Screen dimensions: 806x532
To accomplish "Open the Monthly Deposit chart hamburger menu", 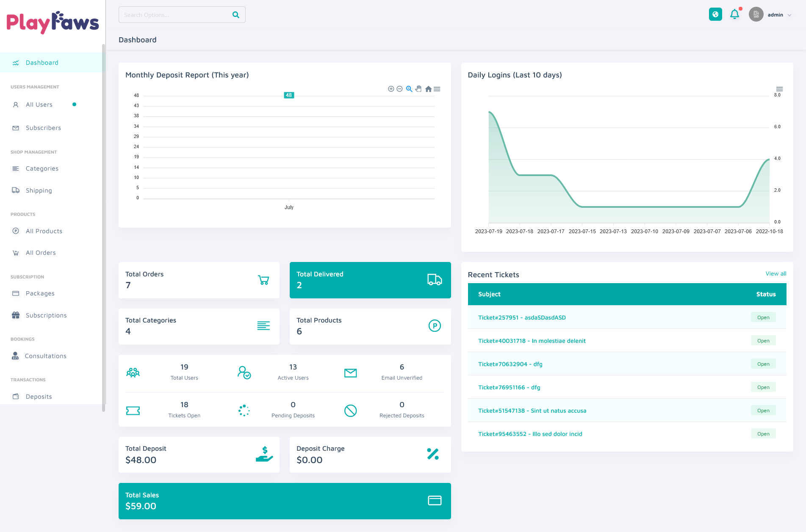I will coord(437,89).
